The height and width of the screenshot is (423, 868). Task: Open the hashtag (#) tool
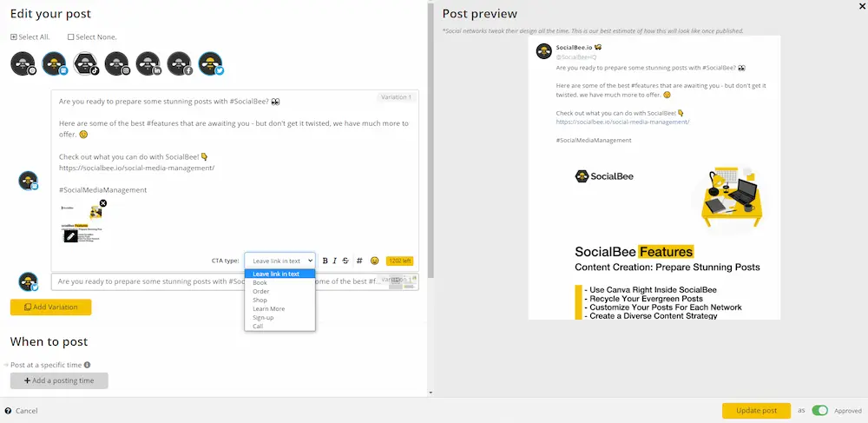point(359,261)
